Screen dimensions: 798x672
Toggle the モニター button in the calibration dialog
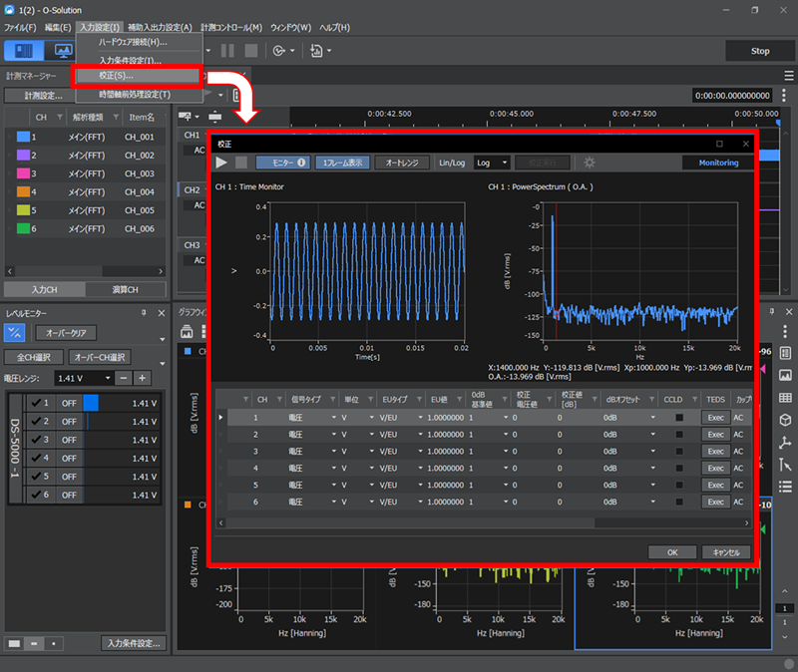point(283,163)
